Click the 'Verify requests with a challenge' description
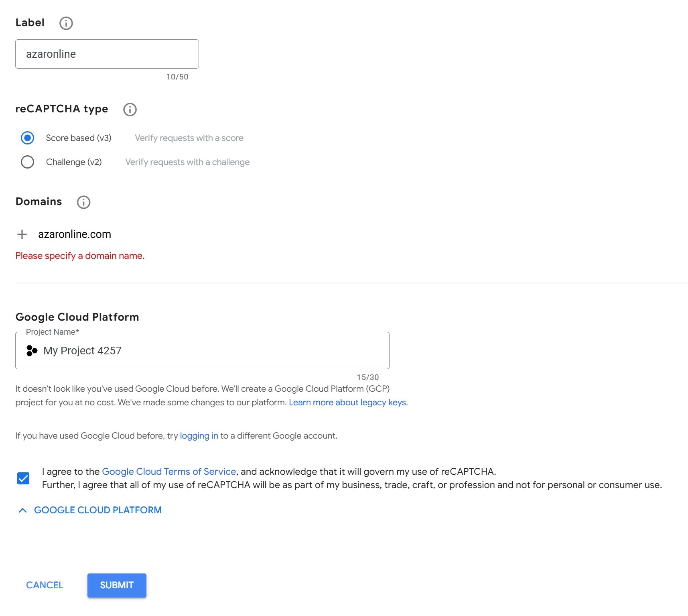688x616 pixels. pos(187,162)
